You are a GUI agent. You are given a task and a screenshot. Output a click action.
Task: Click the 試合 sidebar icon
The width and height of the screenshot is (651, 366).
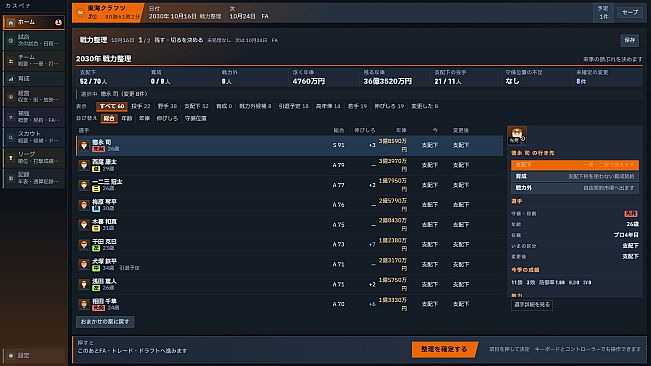point(11,40)
